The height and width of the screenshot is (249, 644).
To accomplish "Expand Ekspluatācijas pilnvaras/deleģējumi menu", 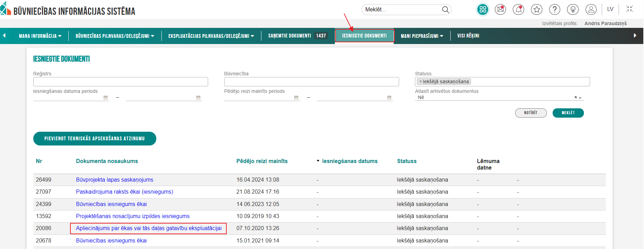I will [211, 36].
